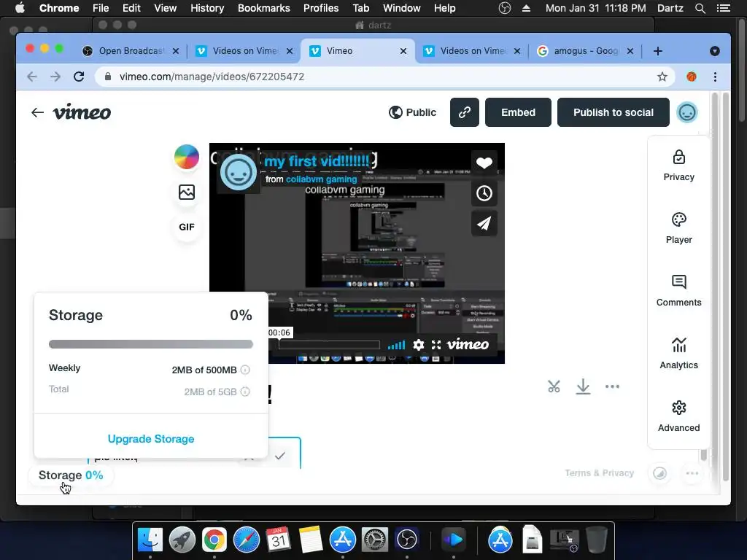747x560 pixels.
Task: Download the video with the download arrow icon
Action: point(583,386)
